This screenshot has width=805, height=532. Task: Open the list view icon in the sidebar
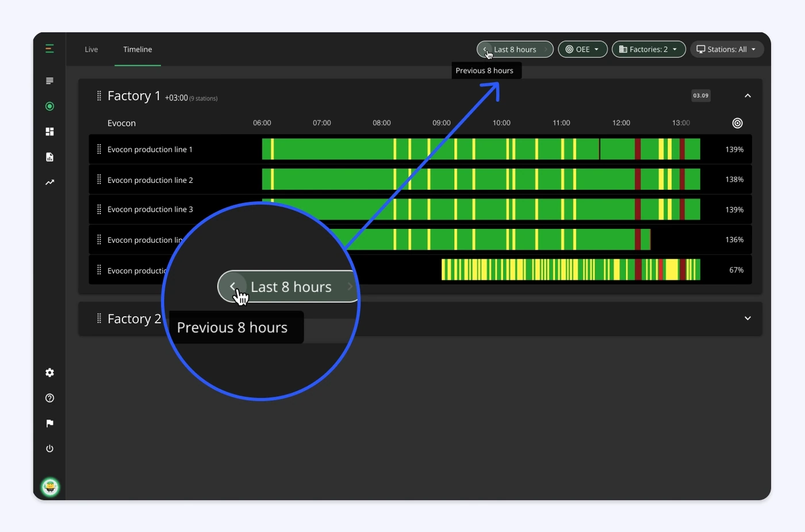[49, 81]
